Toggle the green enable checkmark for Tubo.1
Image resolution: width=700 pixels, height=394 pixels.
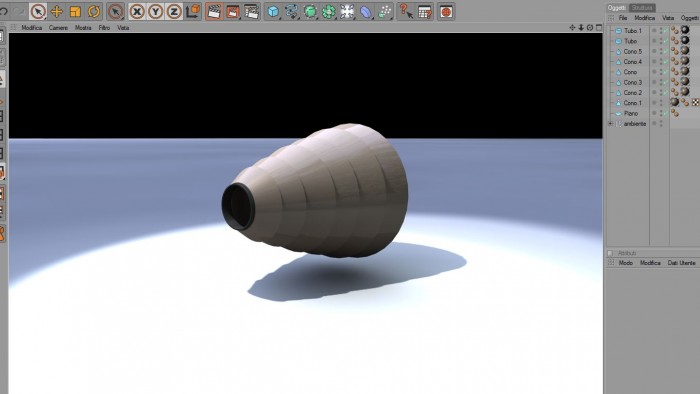665,31
